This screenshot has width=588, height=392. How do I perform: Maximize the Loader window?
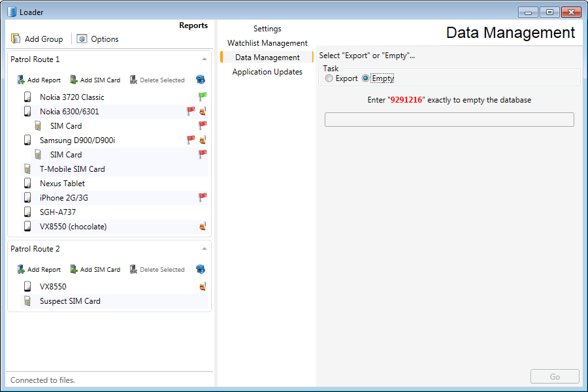(549, 12)
